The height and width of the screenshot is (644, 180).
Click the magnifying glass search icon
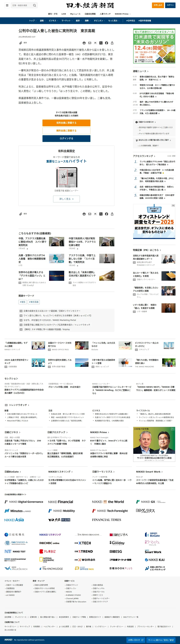(x=35, y=5)
